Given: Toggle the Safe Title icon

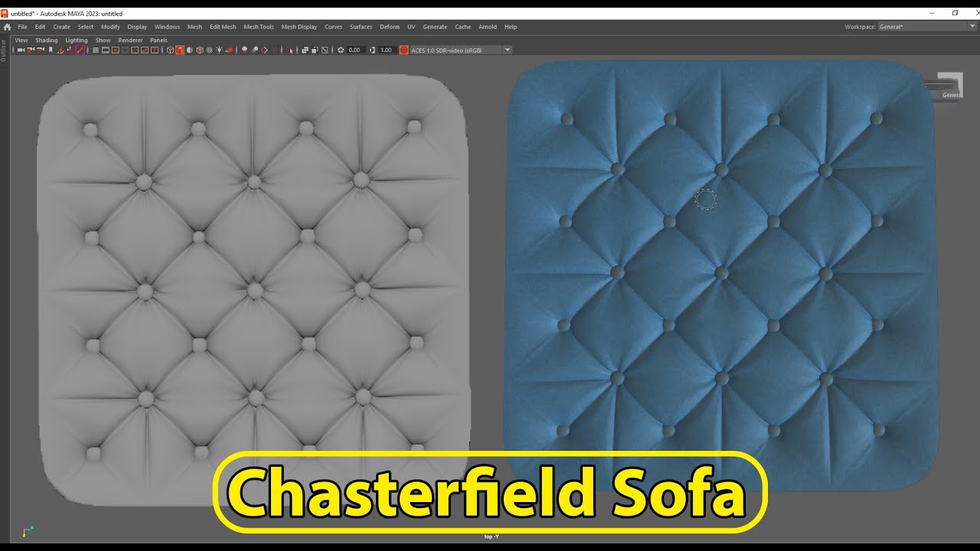Looking at the screenshot, I should pos(155,50).
